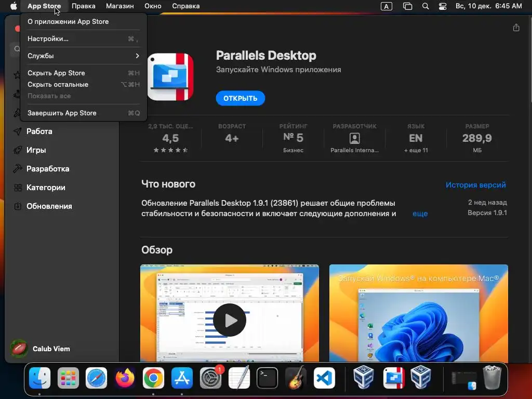Launch GarageBand from the Dock

pyautogui.click(x=296, y=378)
